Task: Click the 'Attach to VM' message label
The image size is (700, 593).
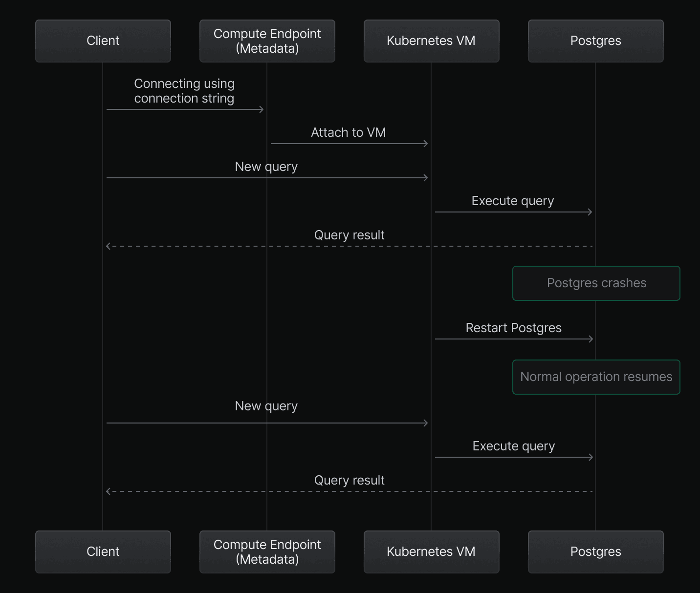Action: pos(349,132)
